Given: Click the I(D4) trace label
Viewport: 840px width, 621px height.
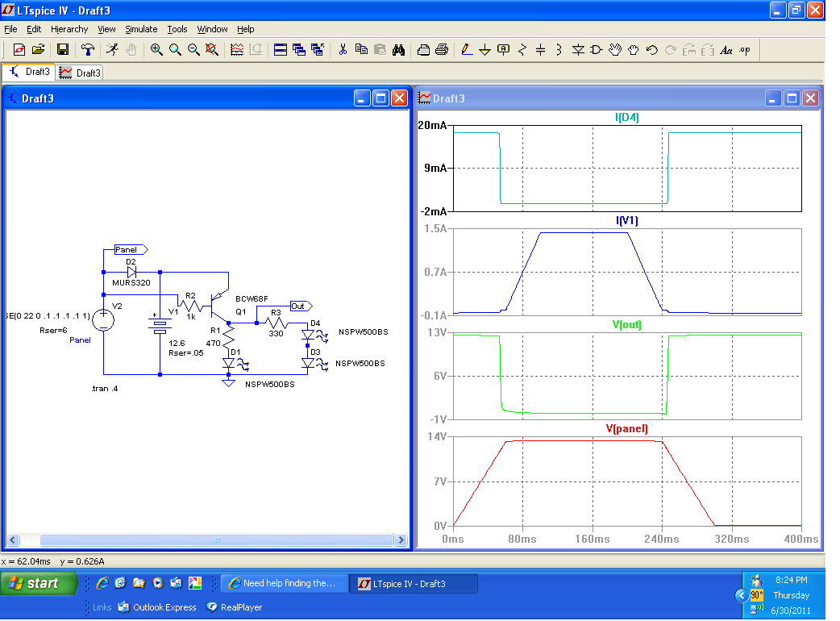Looking at the screenshot, I should click(627, 117).
